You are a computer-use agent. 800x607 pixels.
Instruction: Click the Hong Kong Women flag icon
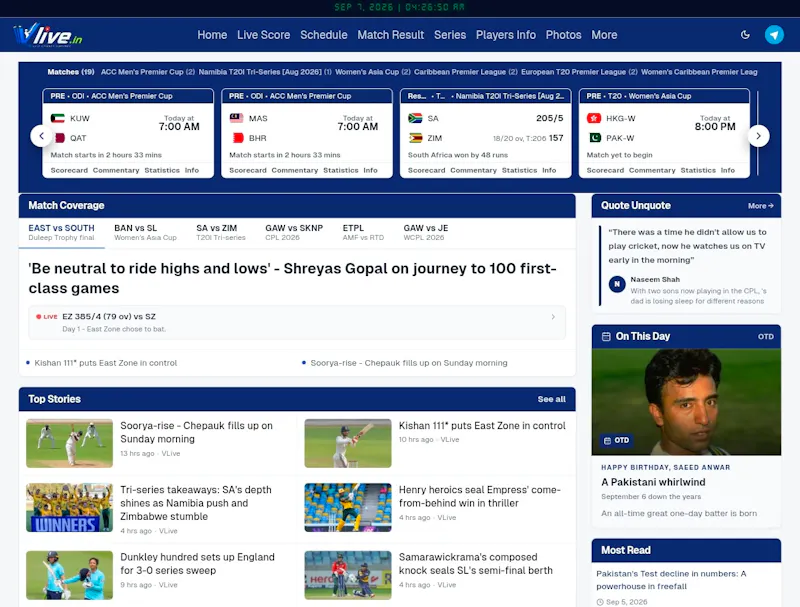(594, 118)
